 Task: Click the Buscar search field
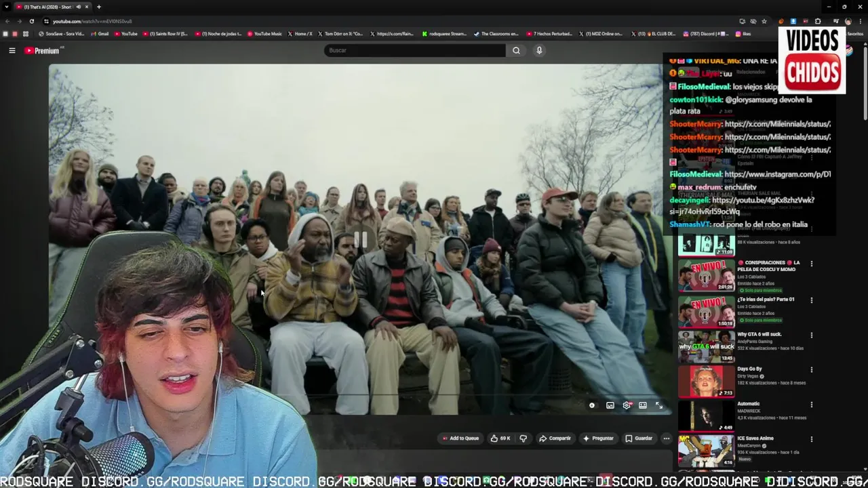point(415,50)
